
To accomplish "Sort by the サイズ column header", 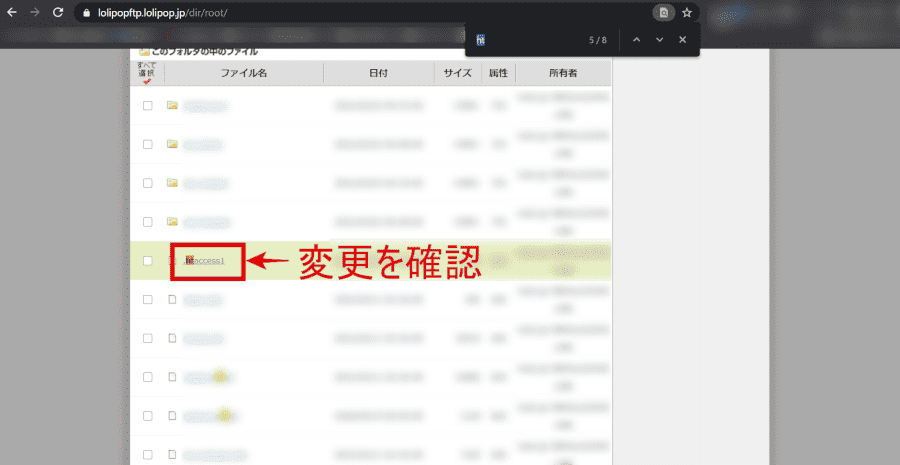I will click(457, 74).
